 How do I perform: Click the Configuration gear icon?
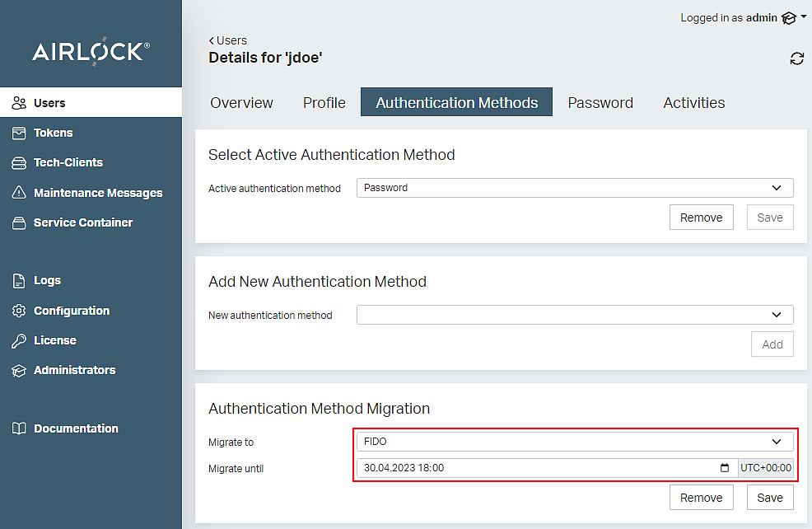click(x=19, y=311)
